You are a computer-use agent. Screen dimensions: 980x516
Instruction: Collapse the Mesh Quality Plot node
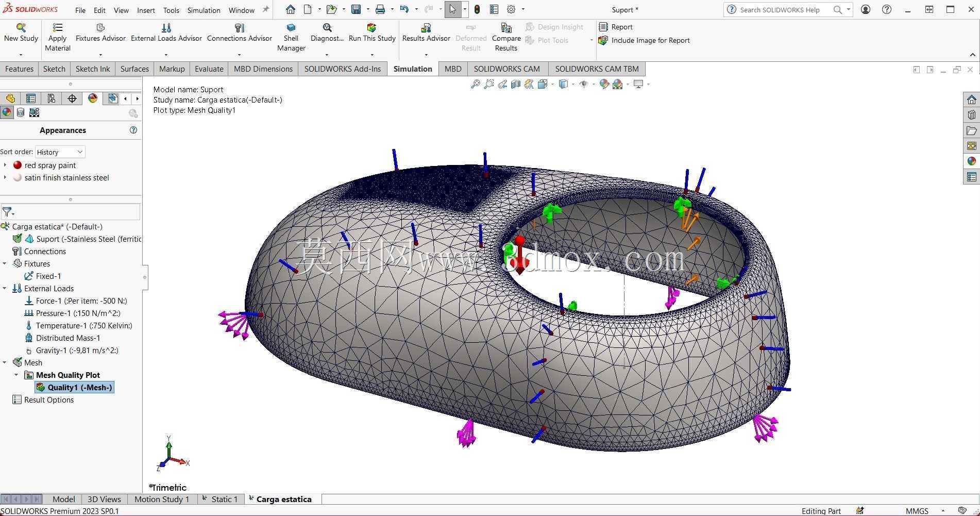[16, 375]
